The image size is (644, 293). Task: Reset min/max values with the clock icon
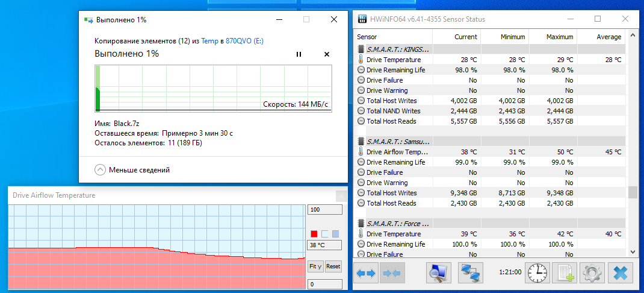coord(538,273)
